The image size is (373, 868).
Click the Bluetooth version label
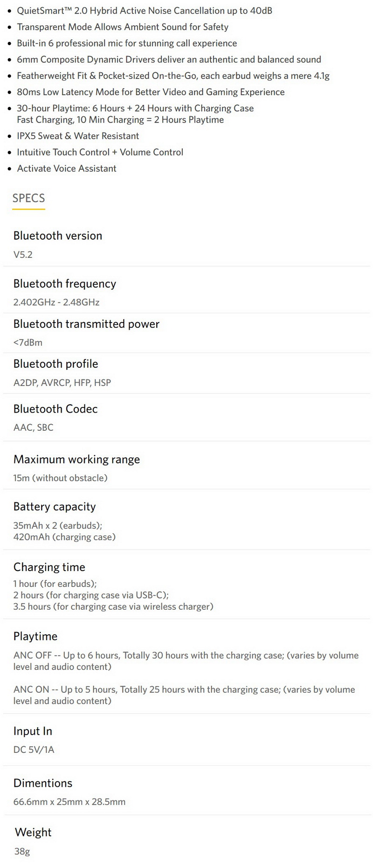58,235
